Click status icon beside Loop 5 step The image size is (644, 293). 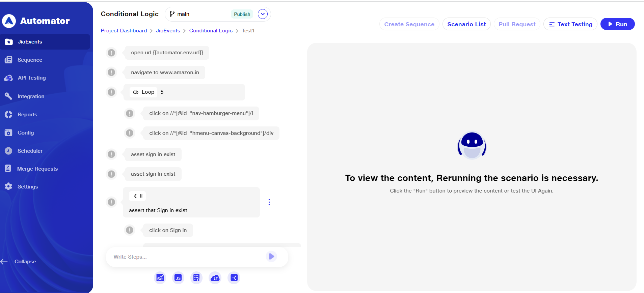coord(111,92)
